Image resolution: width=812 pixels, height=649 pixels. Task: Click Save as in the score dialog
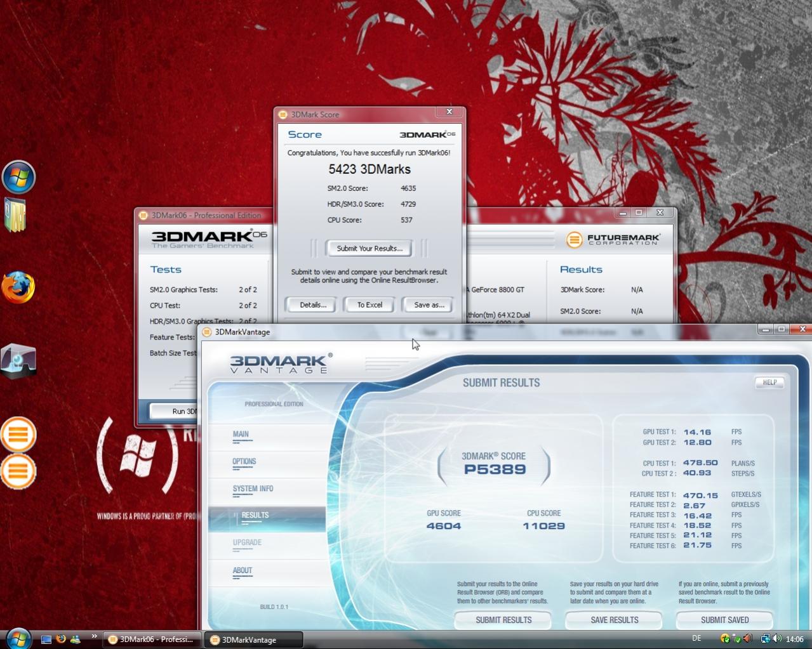[429, 305]
